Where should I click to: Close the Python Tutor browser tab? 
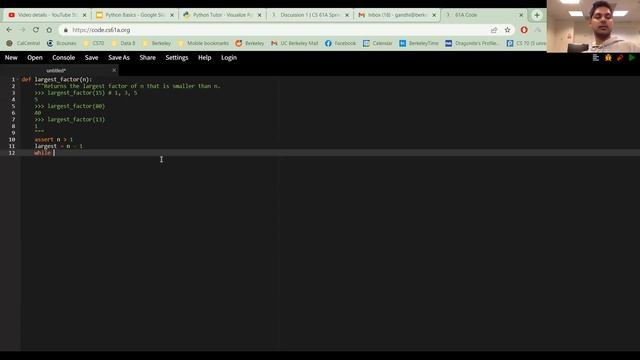pos(259,15)
